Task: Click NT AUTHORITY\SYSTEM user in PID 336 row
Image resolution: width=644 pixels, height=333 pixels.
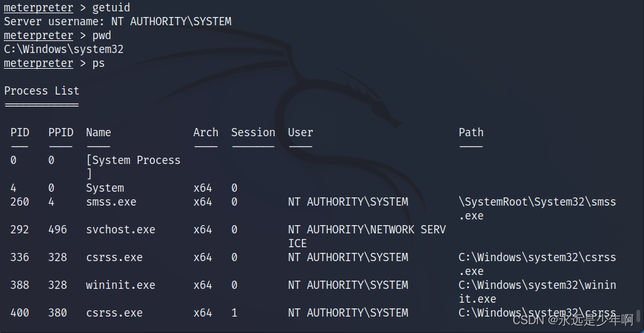Action: coord(348,257)
